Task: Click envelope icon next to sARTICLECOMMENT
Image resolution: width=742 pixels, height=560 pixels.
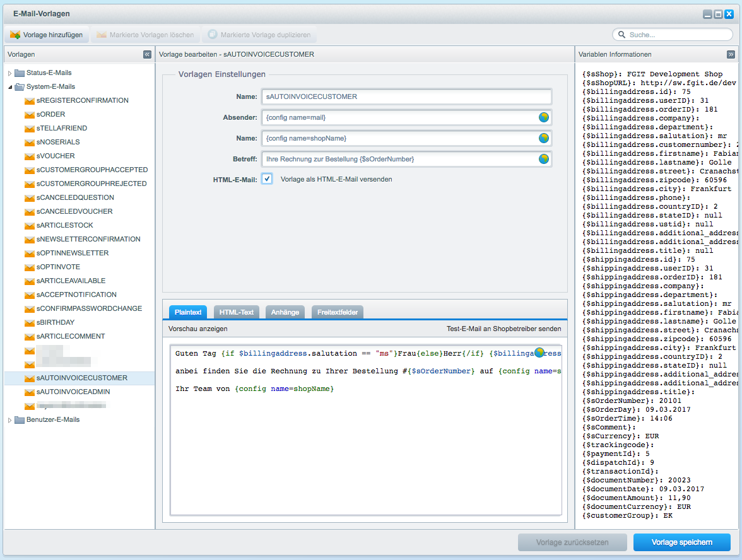Action: tap(29, 337)
